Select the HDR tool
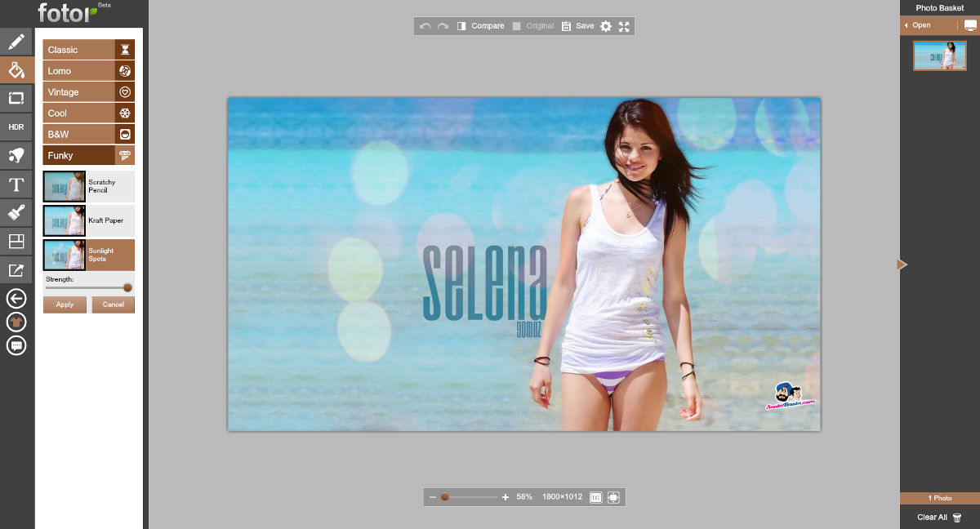Screen dimensions: 980x529 (x=16, y=127)
